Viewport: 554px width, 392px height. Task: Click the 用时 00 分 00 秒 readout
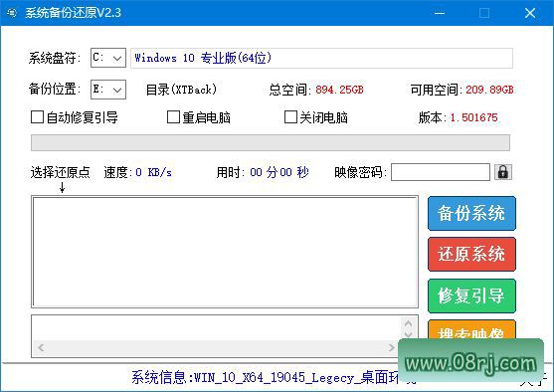pos(263,172)
